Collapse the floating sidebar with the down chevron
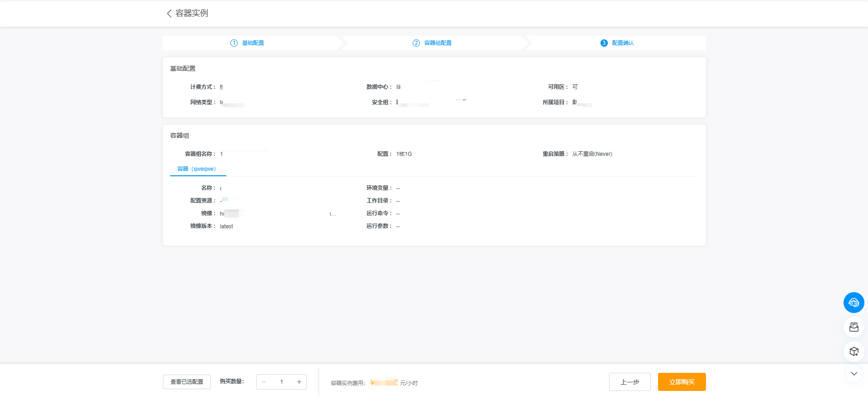868x400 pixels. 854,374
